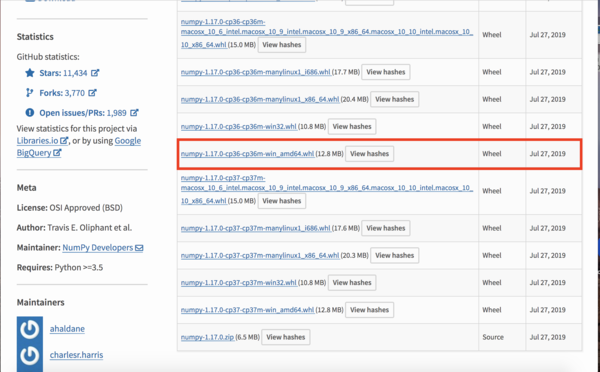Open Stars: 11,434 link

(x=63, y=73)
